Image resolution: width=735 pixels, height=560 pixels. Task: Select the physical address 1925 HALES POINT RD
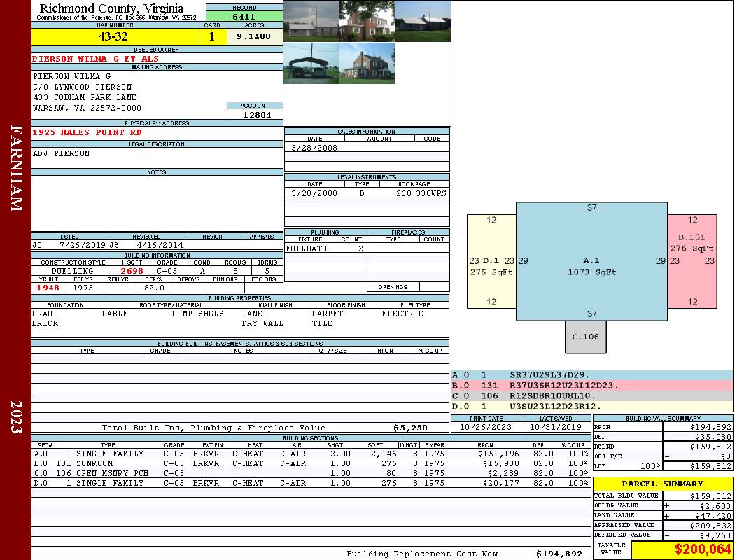pos(87,132)
